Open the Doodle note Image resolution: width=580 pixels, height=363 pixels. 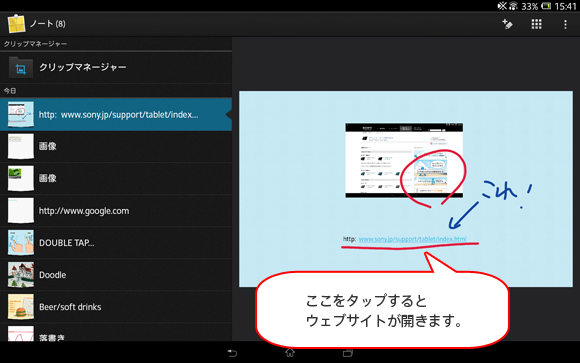116,275
